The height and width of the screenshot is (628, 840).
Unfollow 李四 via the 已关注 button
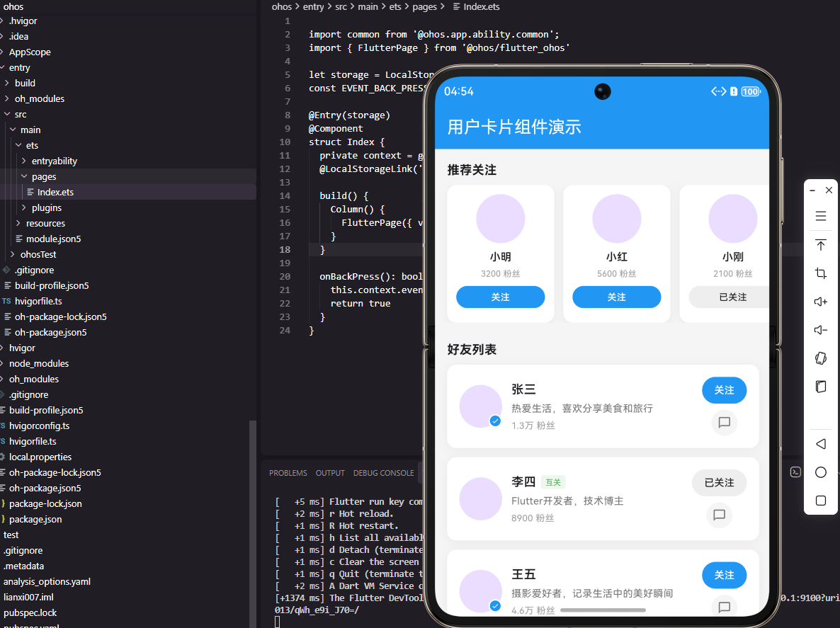[x=719, y=482]
